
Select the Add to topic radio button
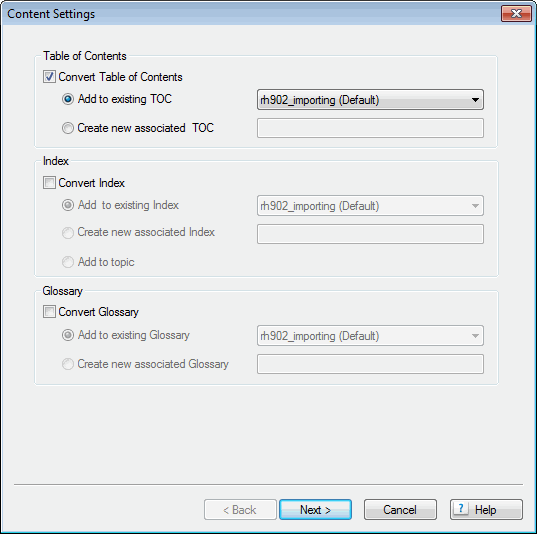[68, 262]
